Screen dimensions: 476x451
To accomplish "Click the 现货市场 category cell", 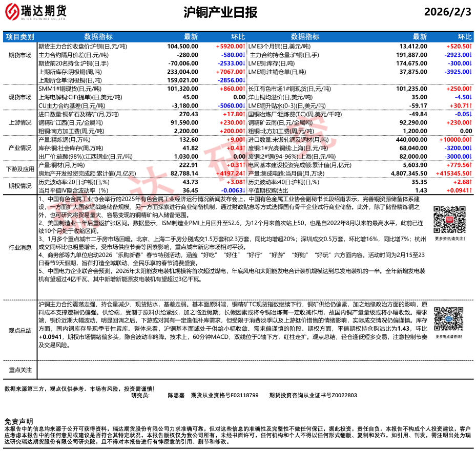I will coord(20,96).
